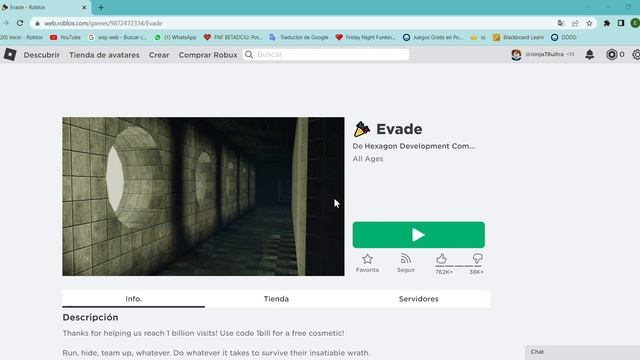Open Blackboard Learn bookmark
The image size is (640, 360).
tap(518, 37)
